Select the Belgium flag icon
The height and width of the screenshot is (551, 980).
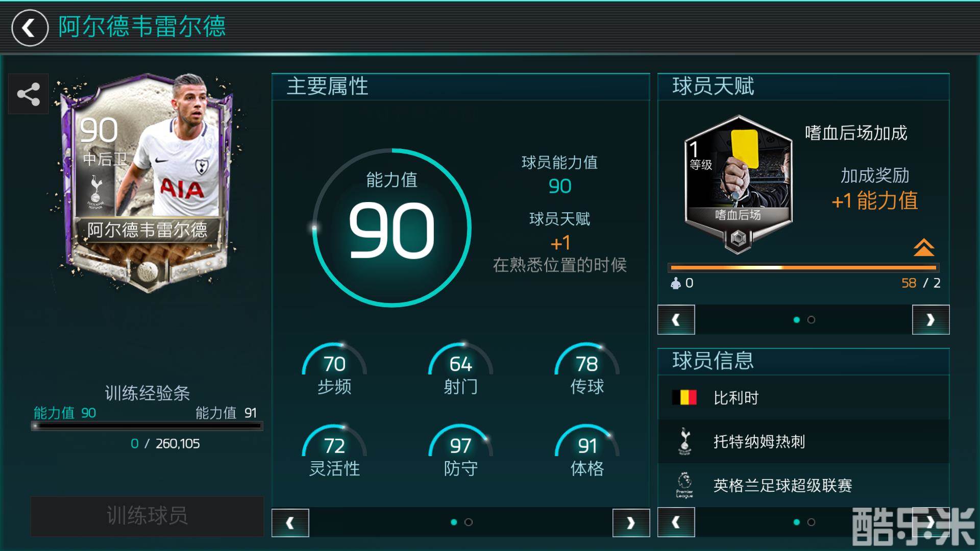click(x=684, y=397)
